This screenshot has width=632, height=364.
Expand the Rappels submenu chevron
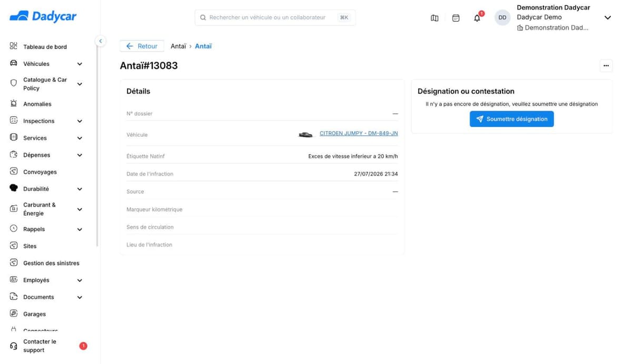coord(80,229)
